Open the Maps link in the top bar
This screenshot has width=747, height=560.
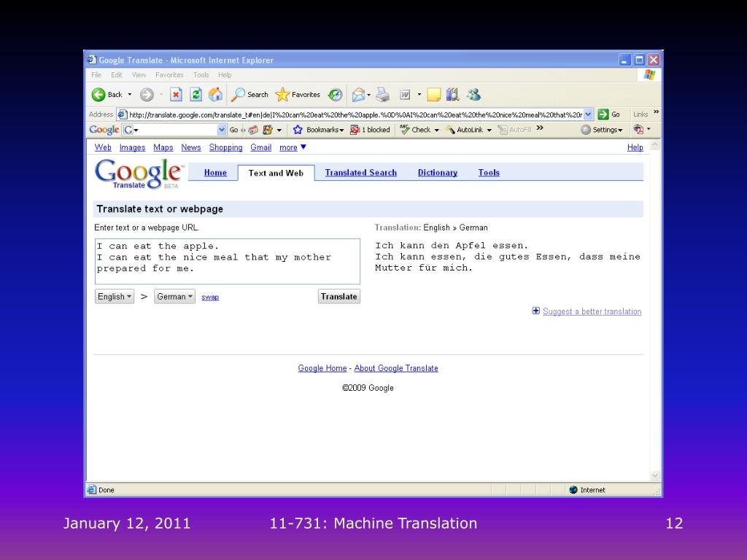tap(163, 147)
